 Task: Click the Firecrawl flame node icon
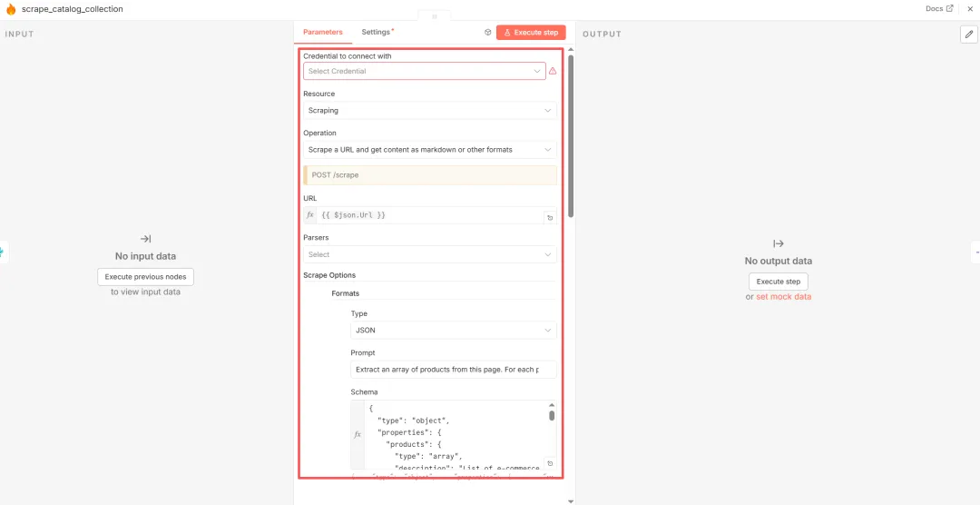point(11,9)
